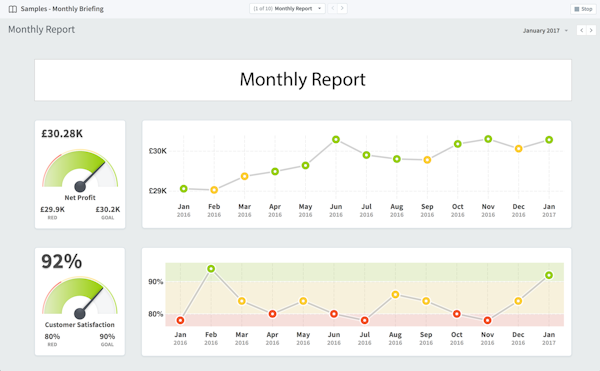Click the 90% goal under gauge
600x371 pixels.
click(x=107, y=337)
